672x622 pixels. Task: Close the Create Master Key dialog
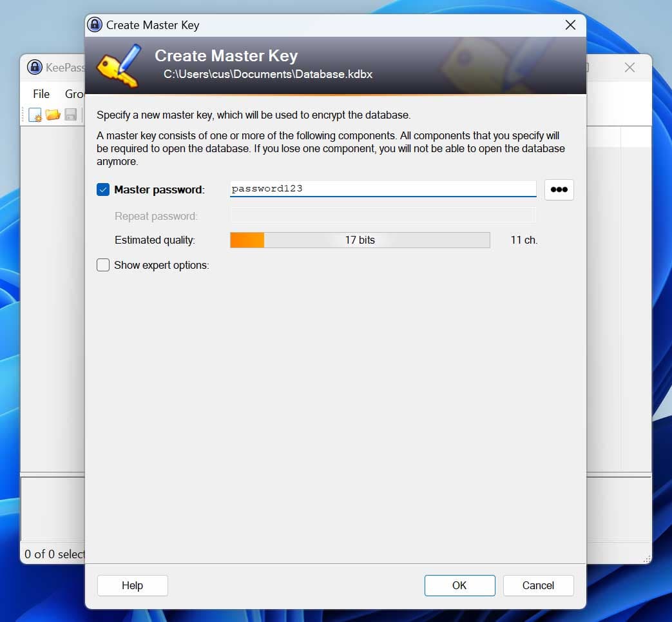[570, 24]
